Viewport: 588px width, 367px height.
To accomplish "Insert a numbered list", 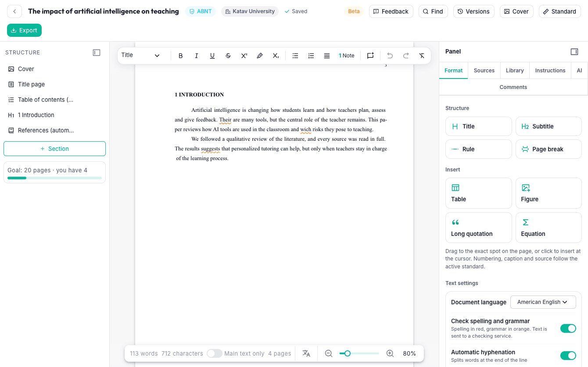I will pyautogui.click(x=311, y=56).
